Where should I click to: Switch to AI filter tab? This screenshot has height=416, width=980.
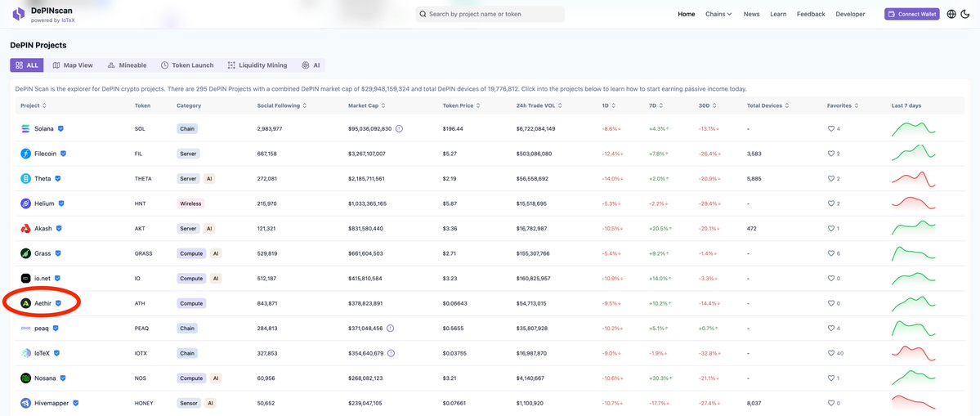pos(311,65)
